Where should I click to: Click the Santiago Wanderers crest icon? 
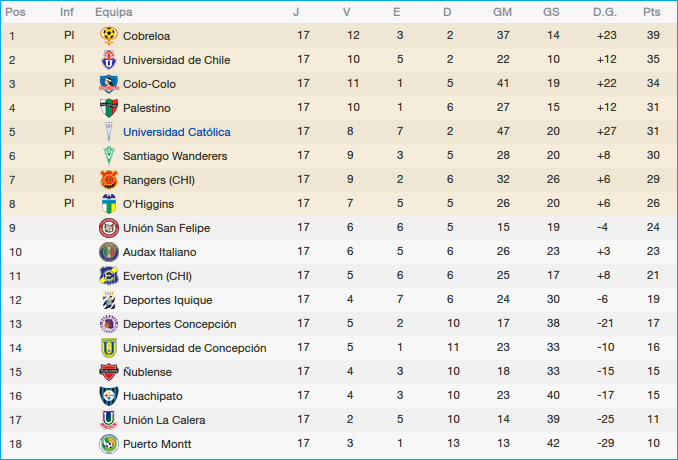click(108, 155)
